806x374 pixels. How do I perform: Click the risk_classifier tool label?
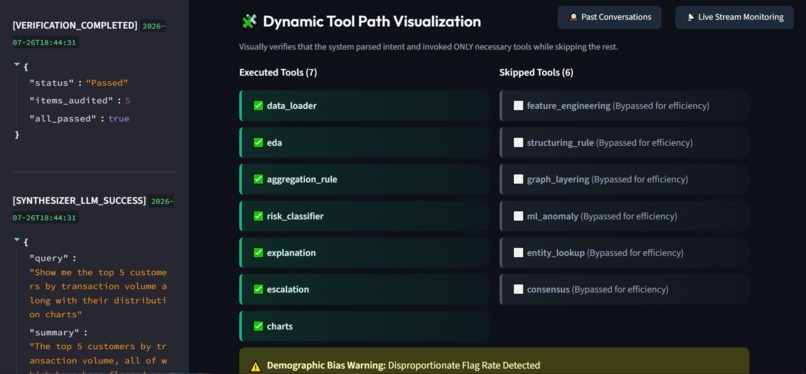(x=295, y=216)
